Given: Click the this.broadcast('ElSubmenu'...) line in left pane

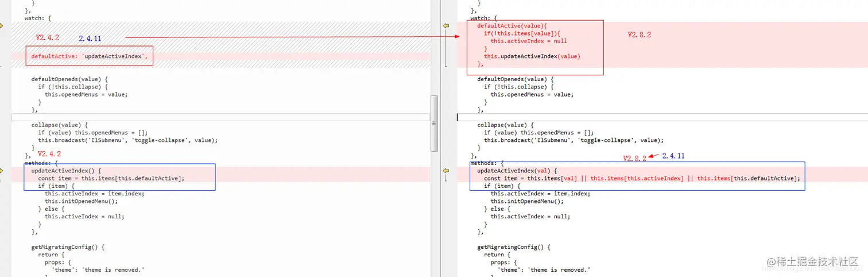Looking at the screenshot, I should point(128,140).
